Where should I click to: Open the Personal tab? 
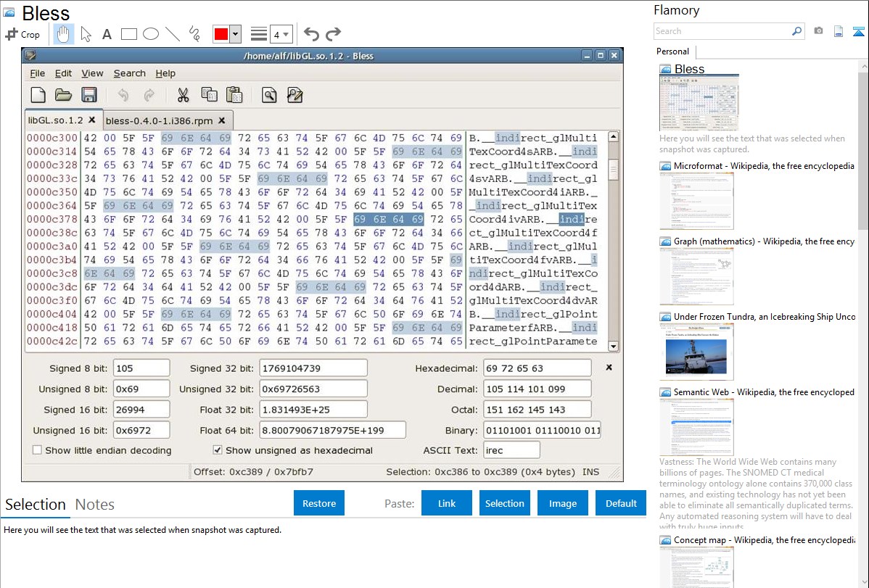tap(672, 51)
